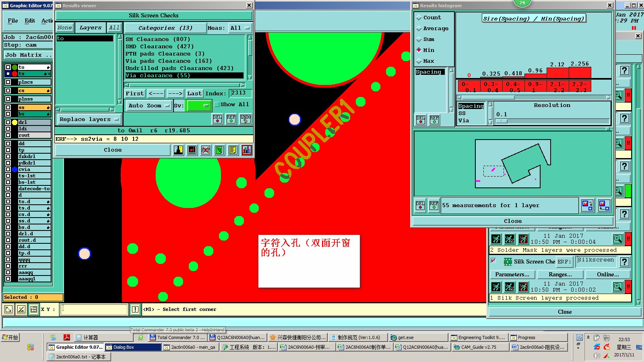The height and width of the screenshot is (362, 644).
Task: Toggle the Silk Screen Checks enable checkbox
Action: (493, 261)
